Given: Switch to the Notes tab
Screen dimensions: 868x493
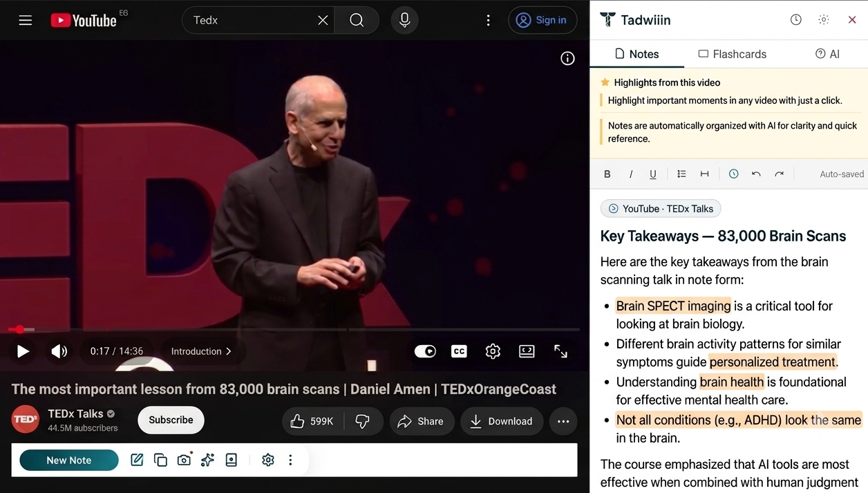Looking at the screenshot, I should click(636, 54).
